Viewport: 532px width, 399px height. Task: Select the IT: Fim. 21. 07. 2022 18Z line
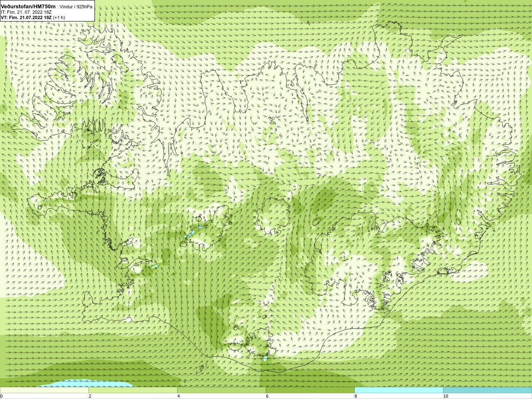coord(26,12)
